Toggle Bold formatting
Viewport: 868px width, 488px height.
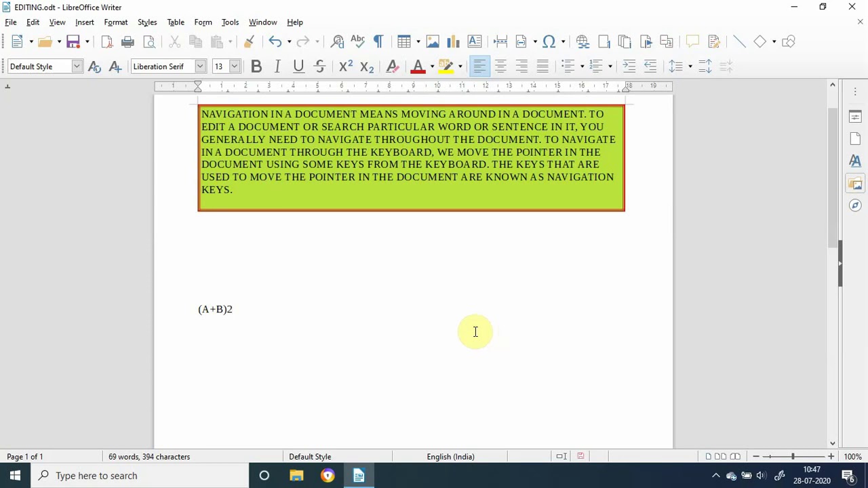click(256, 66)
